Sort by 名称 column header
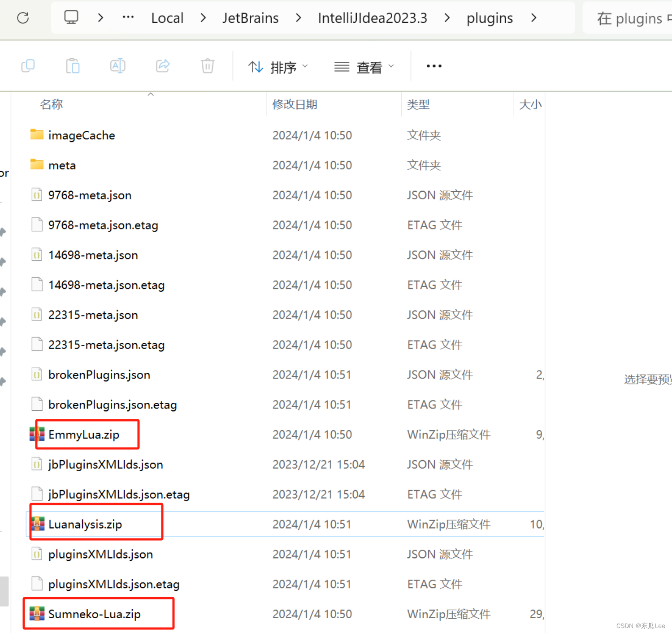 pyautogui.click(x=52, y=104)
